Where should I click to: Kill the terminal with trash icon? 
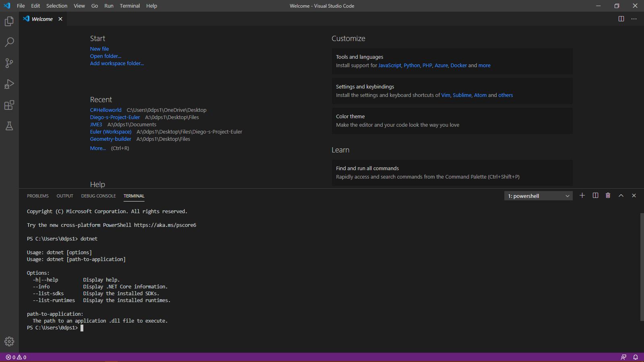[x=608, y=195]
